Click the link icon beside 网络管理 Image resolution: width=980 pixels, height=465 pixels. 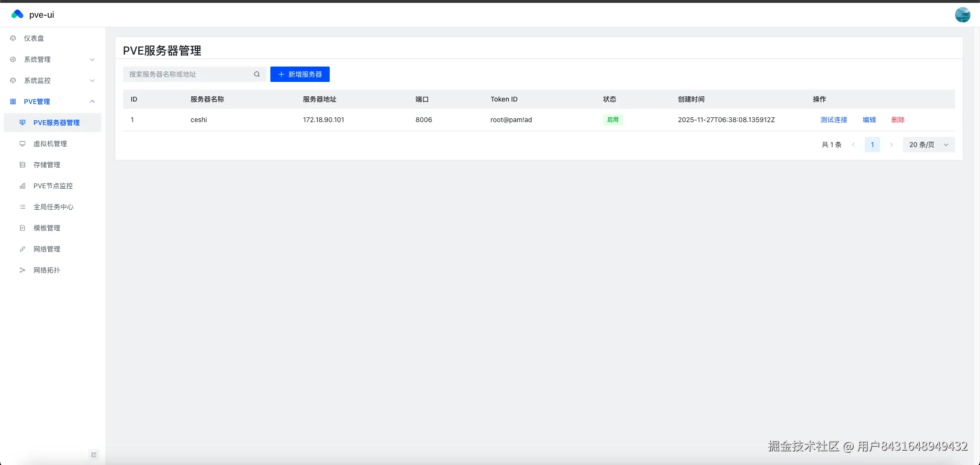pos(22,249)
